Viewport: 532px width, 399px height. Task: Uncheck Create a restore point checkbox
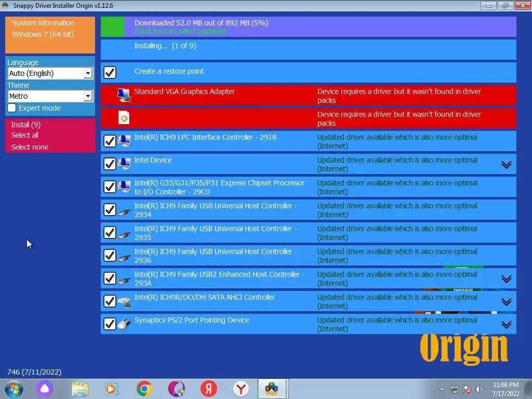[x=110, y=72]
